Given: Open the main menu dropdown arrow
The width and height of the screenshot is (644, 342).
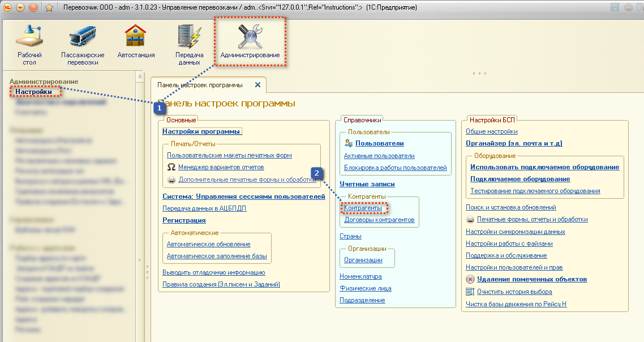Looking at the screenshot, I should [20, 8].
